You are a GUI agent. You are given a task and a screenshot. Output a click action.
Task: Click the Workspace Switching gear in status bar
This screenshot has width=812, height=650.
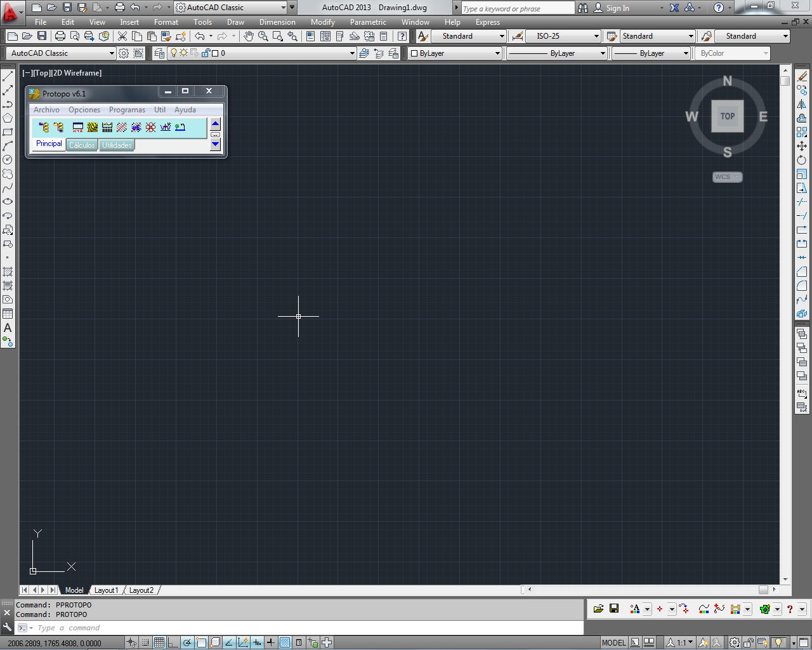click(x=734, y=642)
